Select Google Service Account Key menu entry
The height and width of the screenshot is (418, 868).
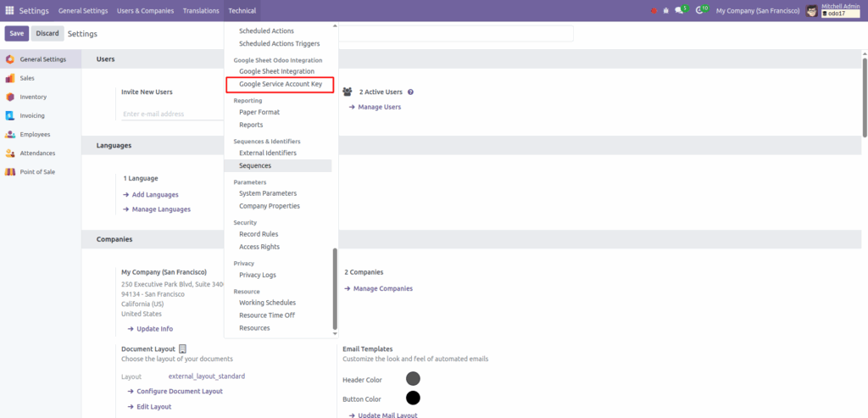coord(280,84)
